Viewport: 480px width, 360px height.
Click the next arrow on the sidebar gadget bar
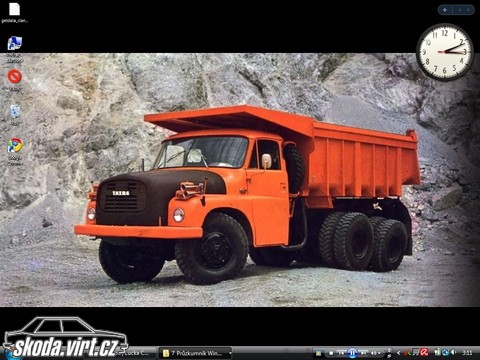click(469, 10)
